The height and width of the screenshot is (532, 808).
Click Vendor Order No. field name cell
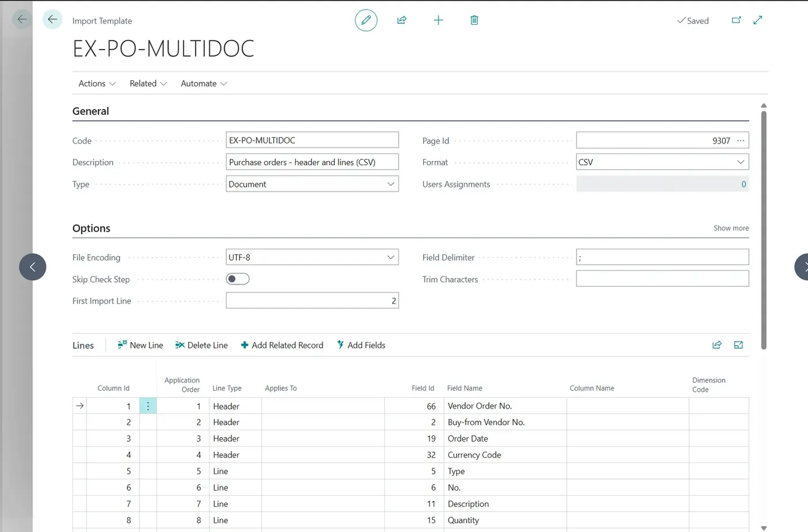[x=506, y=406]
